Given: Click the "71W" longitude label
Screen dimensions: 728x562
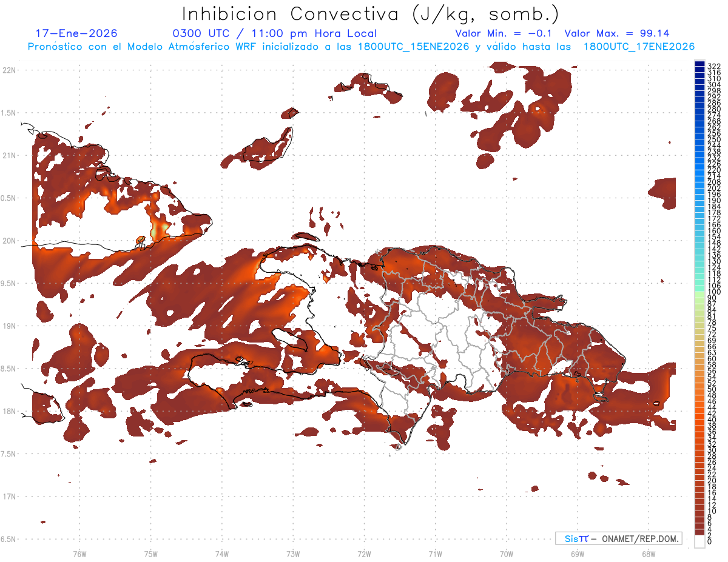Looking at the screenshot, I should click(x=435, y=554).
